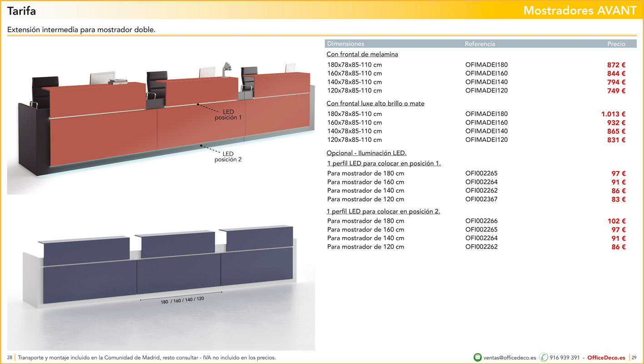Select OFIMADEI140 in the melamina section
This screenshot has height=364, width=644.
[486, 82]
